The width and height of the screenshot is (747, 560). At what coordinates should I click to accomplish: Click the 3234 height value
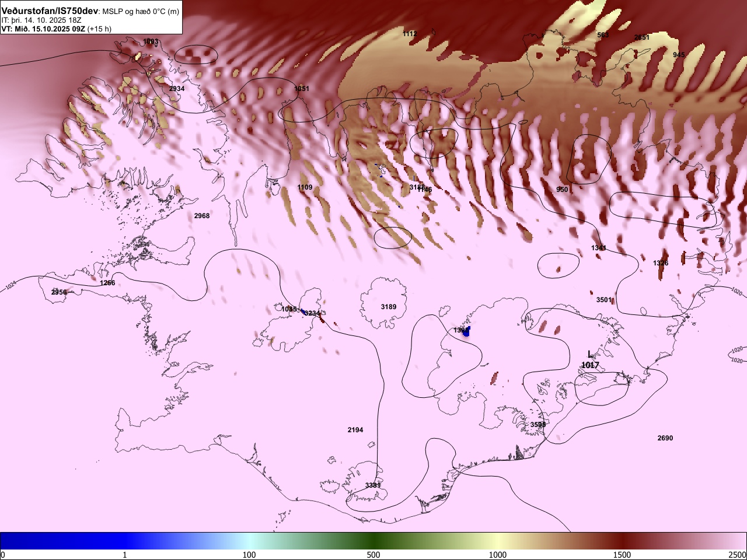coord(312,313)
